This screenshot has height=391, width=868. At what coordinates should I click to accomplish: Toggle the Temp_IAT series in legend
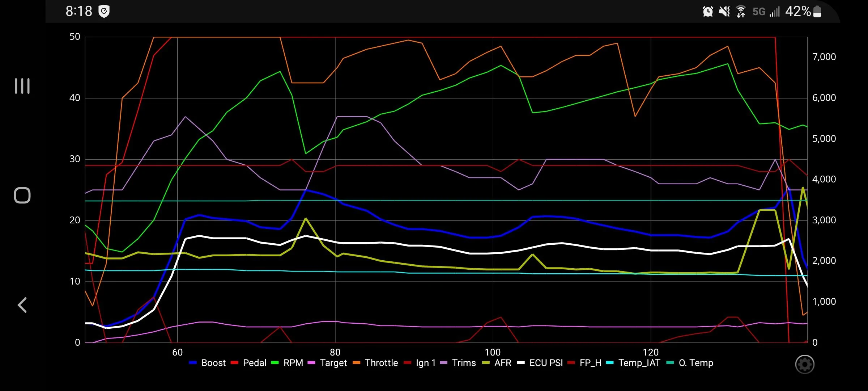633,363
